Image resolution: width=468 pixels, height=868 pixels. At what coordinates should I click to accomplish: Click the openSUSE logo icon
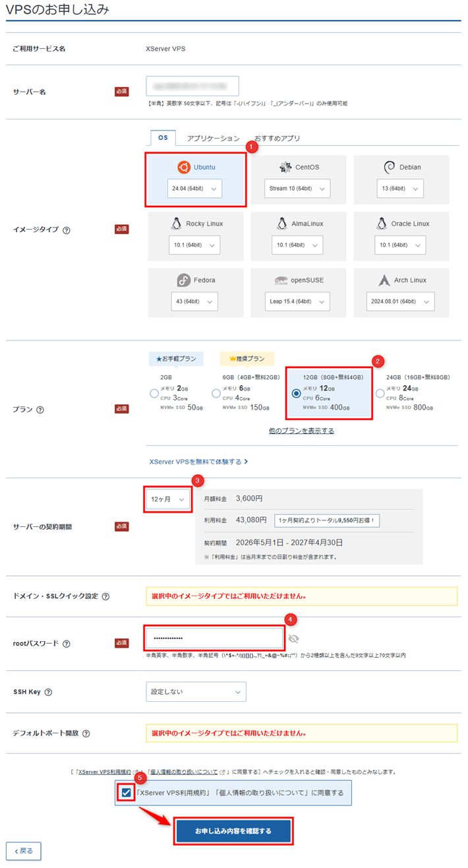[x=281, y=280]
